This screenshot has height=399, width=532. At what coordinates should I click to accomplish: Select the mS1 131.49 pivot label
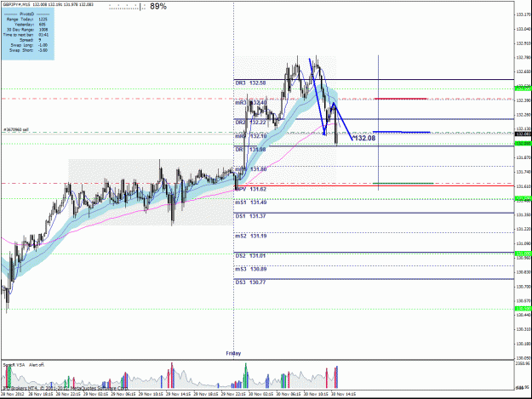click(x=251, y=202)
